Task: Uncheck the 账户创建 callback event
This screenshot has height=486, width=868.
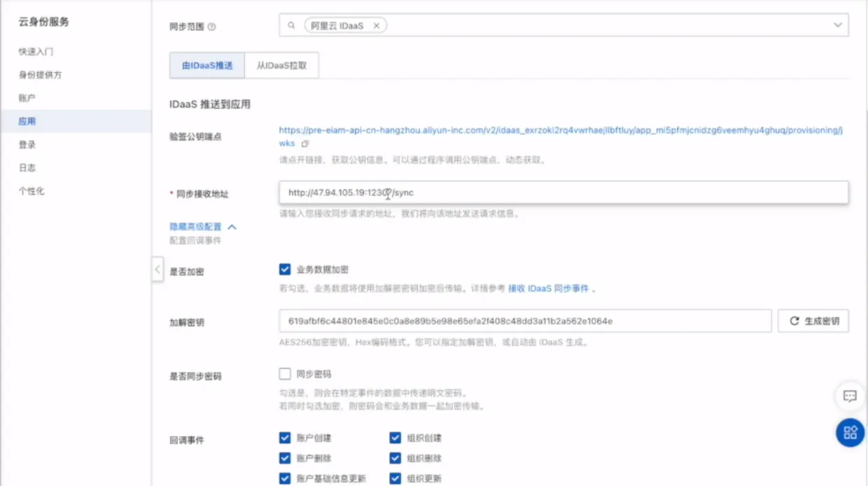Action: point(285,437)
